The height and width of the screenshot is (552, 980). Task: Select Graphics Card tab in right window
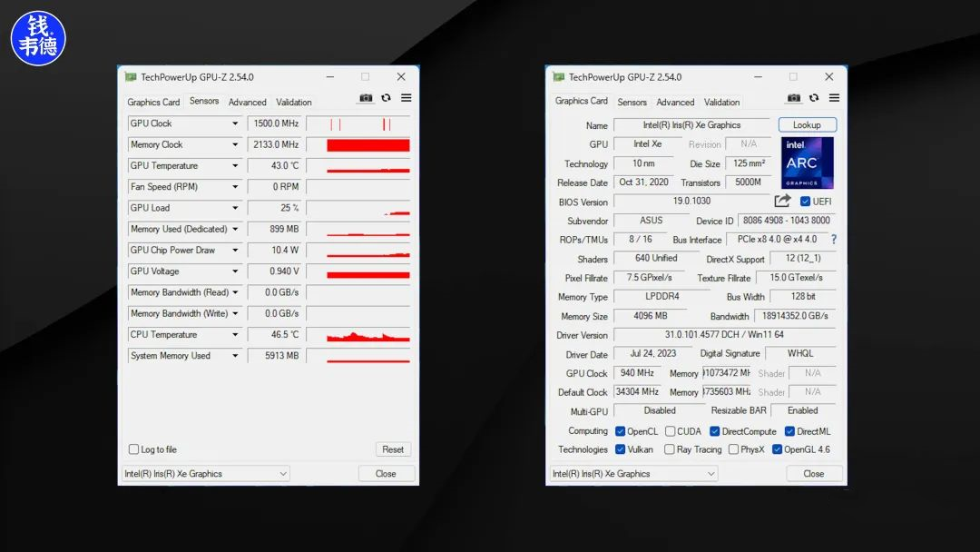coord(582,101)
